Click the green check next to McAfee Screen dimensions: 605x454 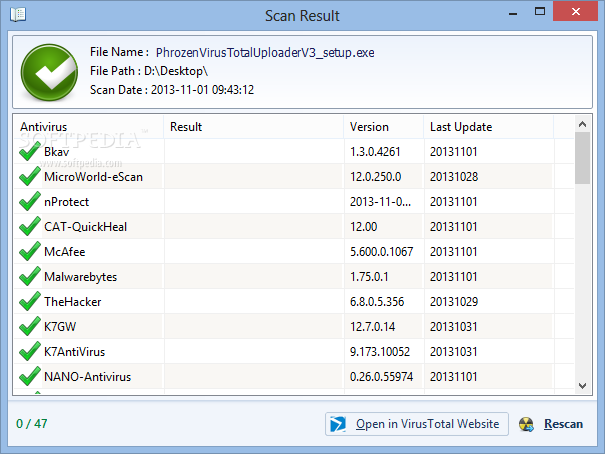(30, 251)
